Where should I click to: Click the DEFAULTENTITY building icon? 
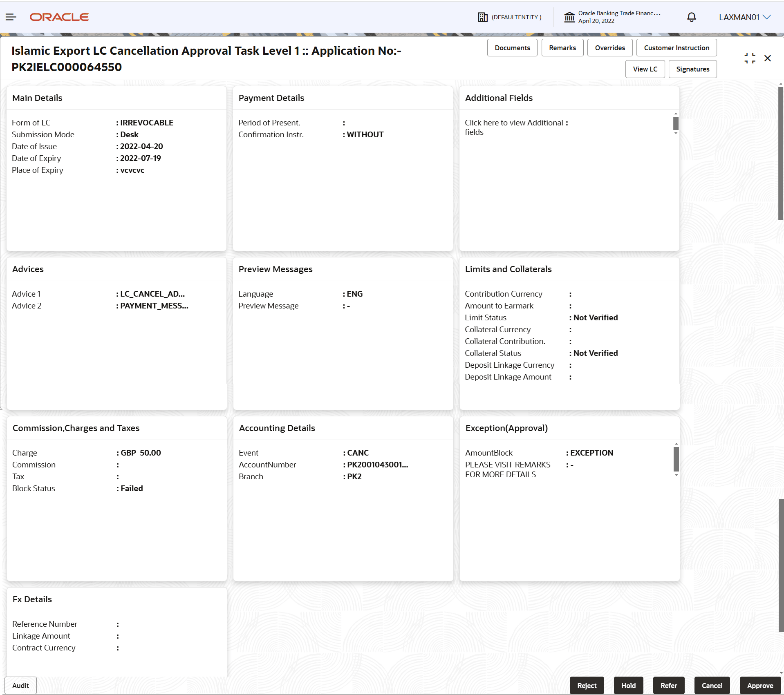(483, 17)
